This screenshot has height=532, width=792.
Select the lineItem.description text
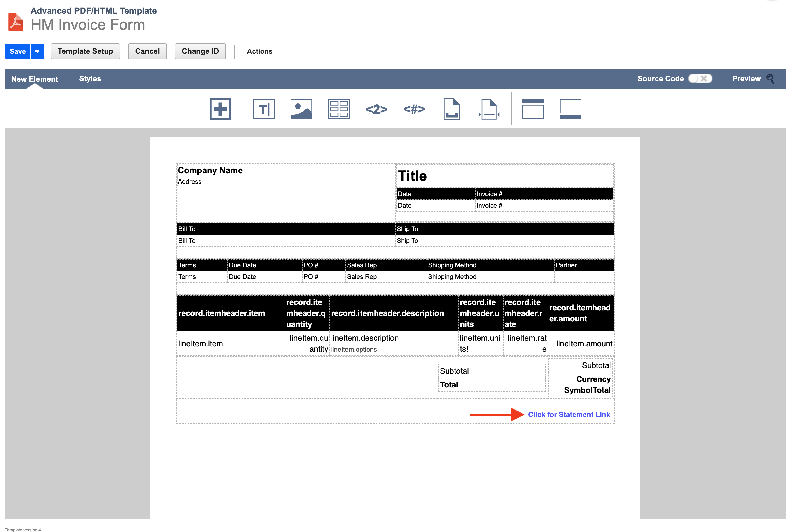point(365,338)
